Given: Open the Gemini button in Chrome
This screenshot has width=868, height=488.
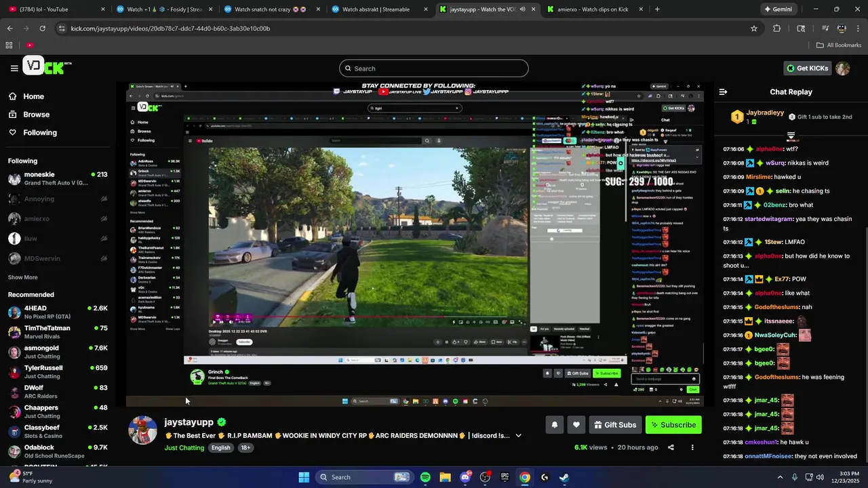Looking at the screenshot, I should pyautogui.click(x=778, y=9).
